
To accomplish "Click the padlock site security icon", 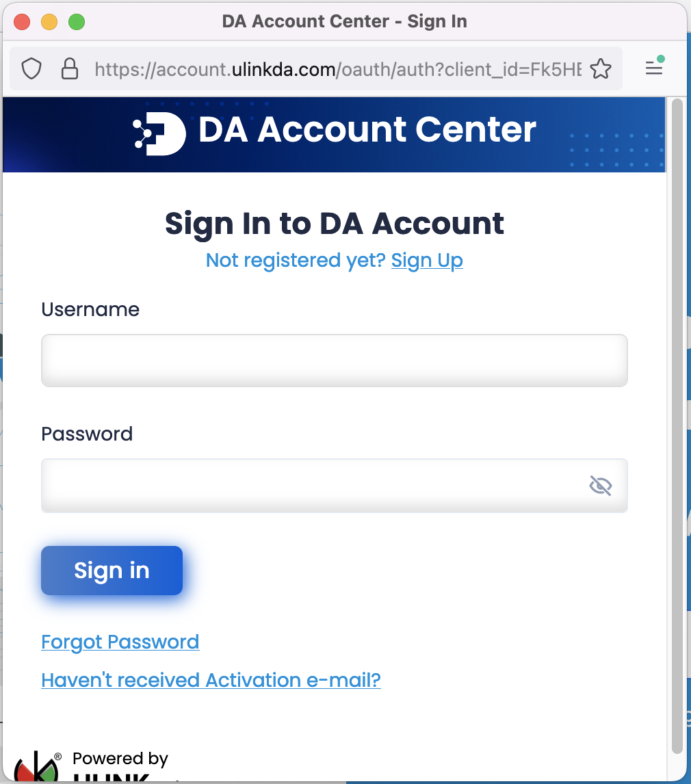I will tap(69, 68).
